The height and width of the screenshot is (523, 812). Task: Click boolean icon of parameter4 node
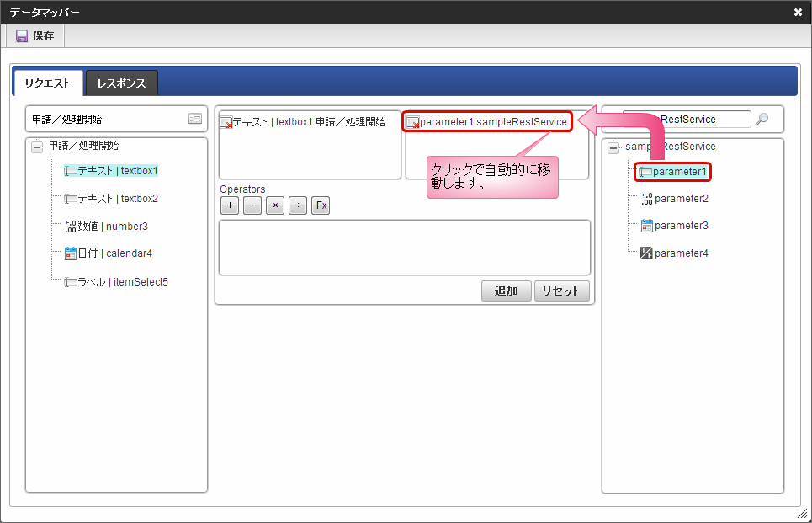tap(646, 253)
